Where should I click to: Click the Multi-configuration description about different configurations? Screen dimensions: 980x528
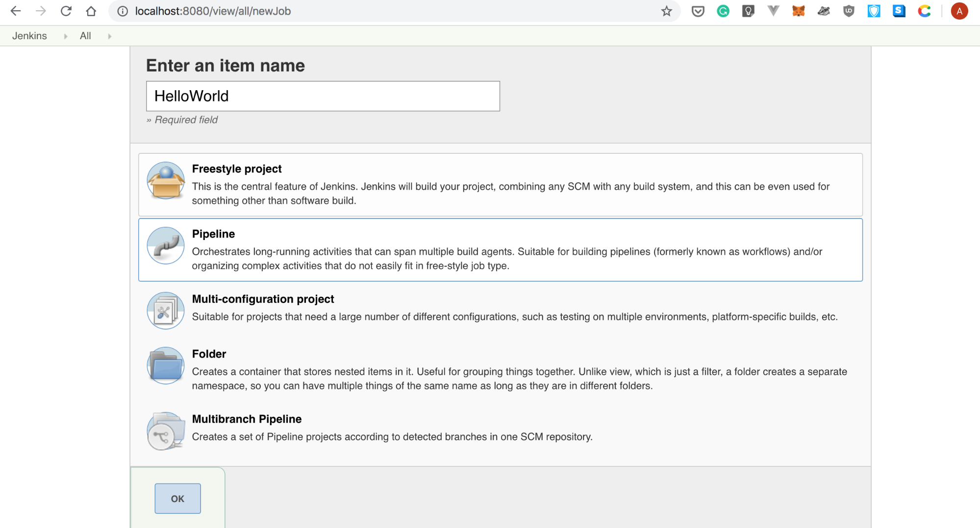[x=515, y=317]
